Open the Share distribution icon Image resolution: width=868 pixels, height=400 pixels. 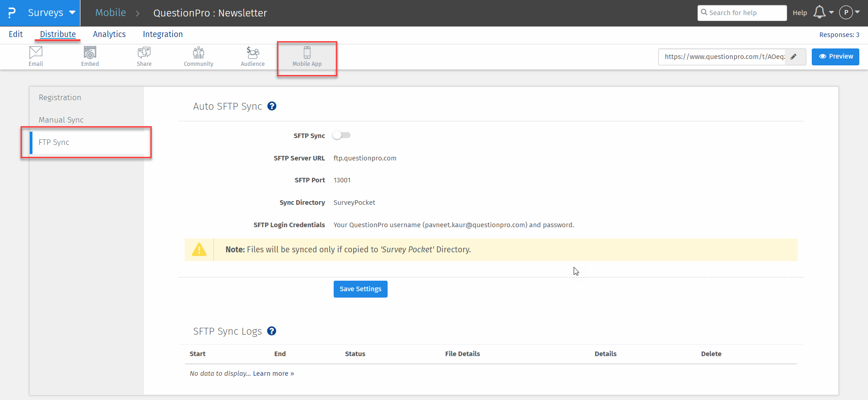pos(144,57)
